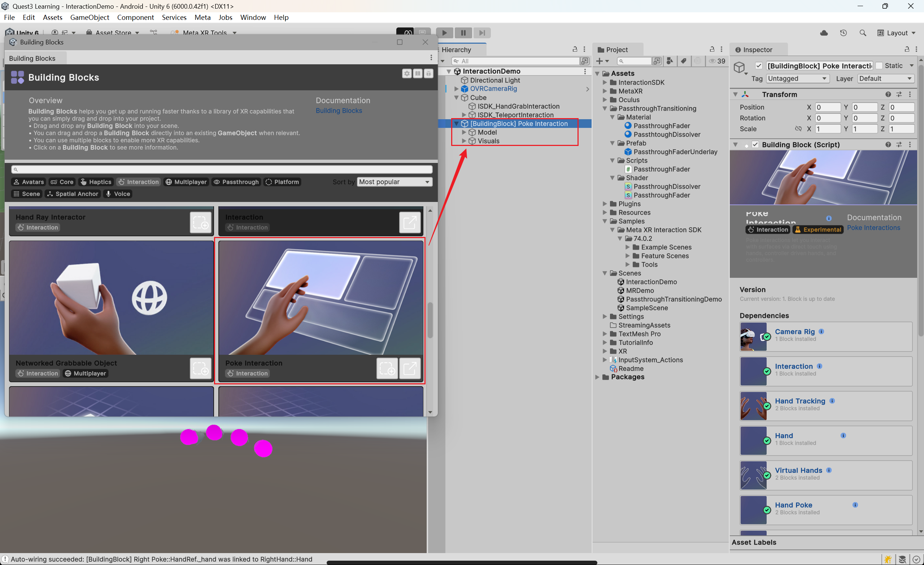Toggle the Haptics filter tag
The width and height of the screenshot is (924, 565).
click(x=96, y=182)
